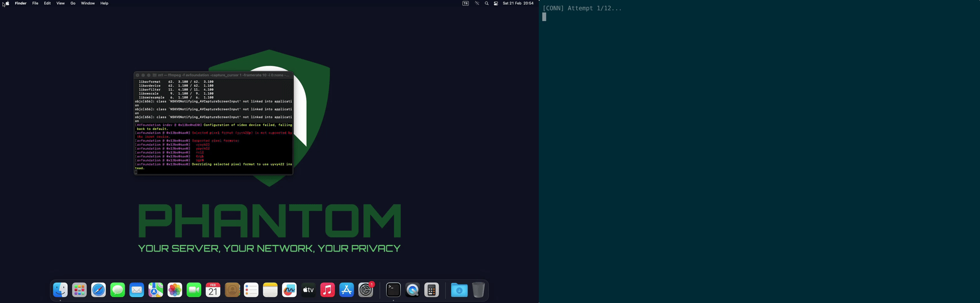Open the Freeform app in dock
Screen dimensions: 980x303
[289, 290]
